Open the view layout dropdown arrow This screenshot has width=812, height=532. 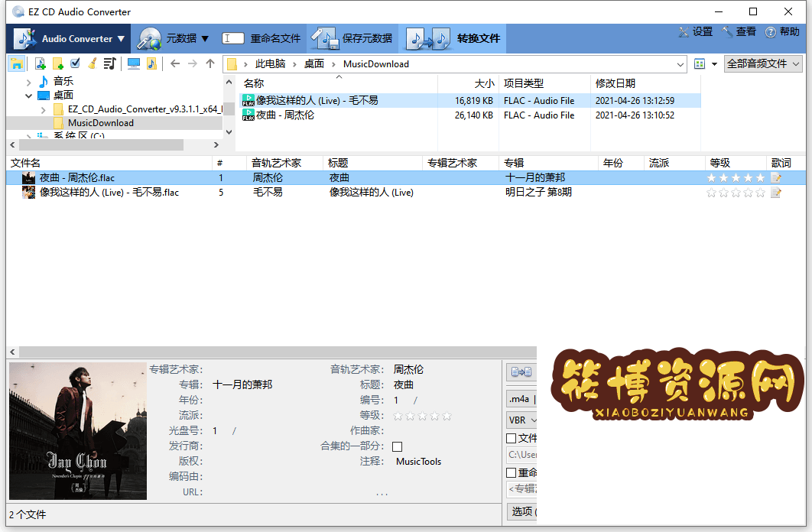click(x=714, y=64)
